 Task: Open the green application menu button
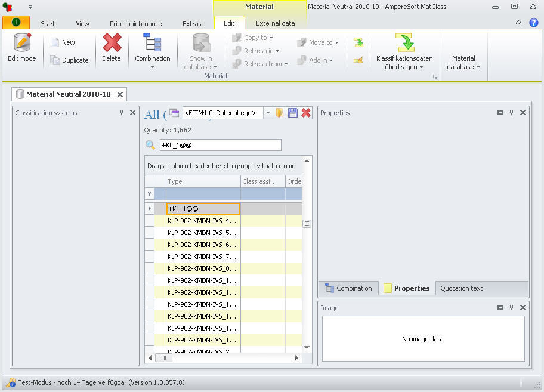[16, 23]
